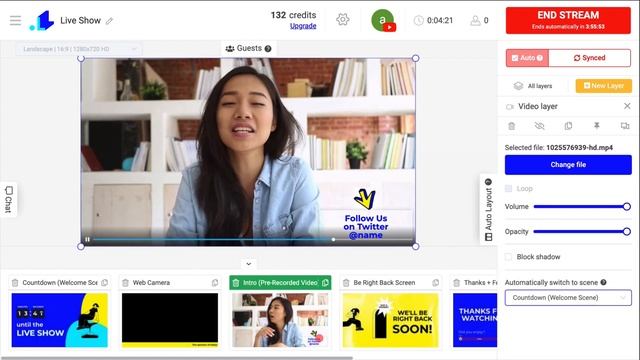
Task: Click the stream timer clock icon
Action: click(x=418, y=20)
